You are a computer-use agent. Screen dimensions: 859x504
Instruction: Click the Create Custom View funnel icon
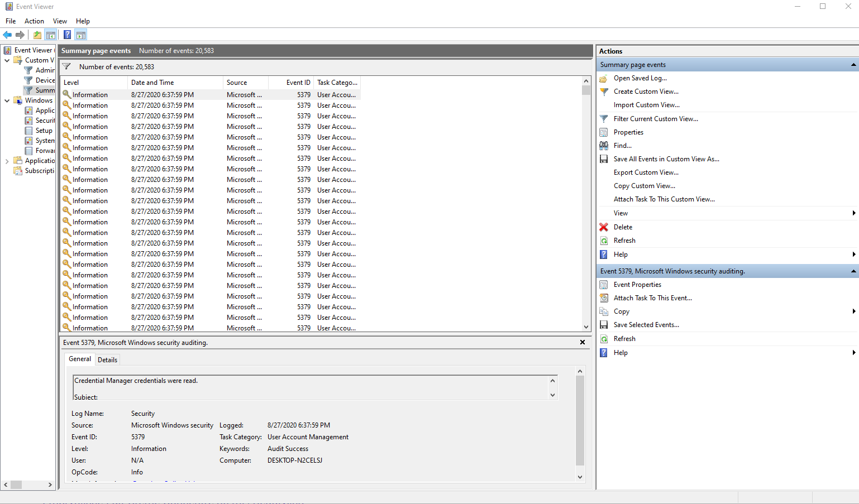[604, 92]
